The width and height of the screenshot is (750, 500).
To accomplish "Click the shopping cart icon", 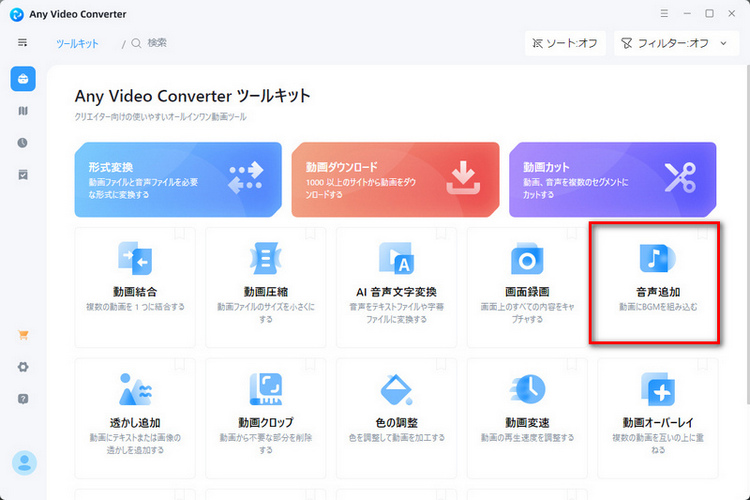I will (23, 335).
